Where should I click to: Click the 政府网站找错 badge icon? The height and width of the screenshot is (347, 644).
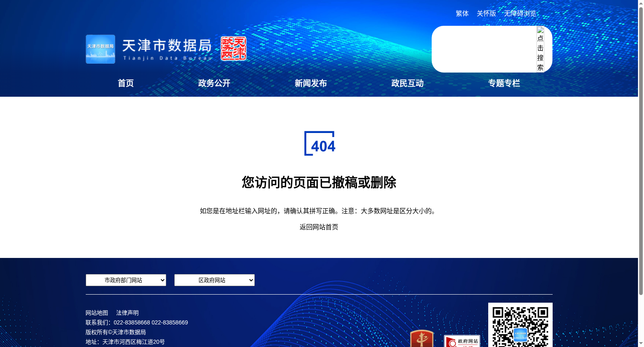(462, 341)
